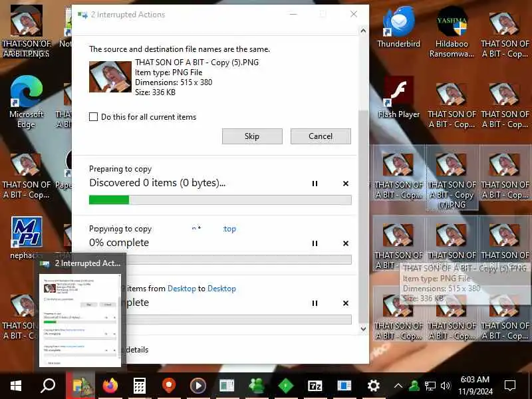This screenshot has height=399, width=532.
Task: Open the green people taskbar icon
Action: coord(257,386)
